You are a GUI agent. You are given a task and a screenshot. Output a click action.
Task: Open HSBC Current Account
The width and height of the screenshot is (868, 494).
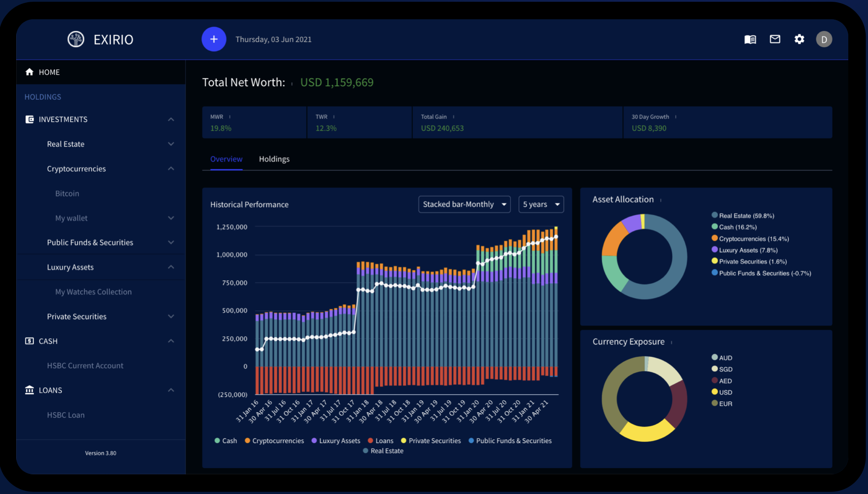[x=85, y=365]
